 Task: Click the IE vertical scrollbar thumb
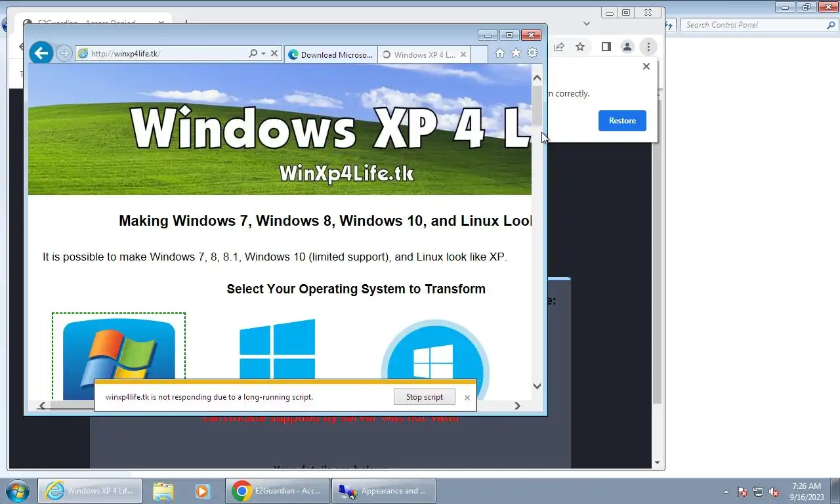(x=537, y=106)
